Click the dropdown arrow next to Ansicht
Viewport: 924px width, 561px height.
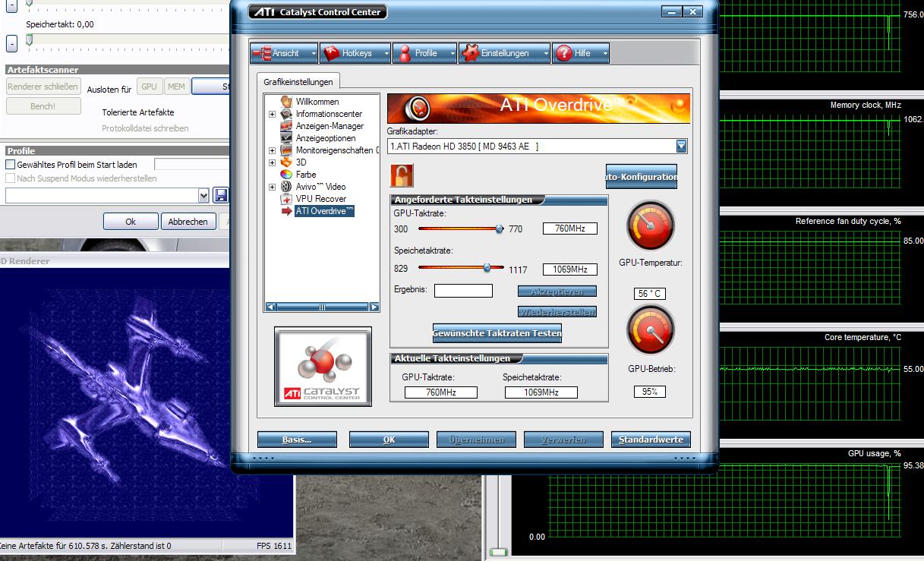[314, 53]
